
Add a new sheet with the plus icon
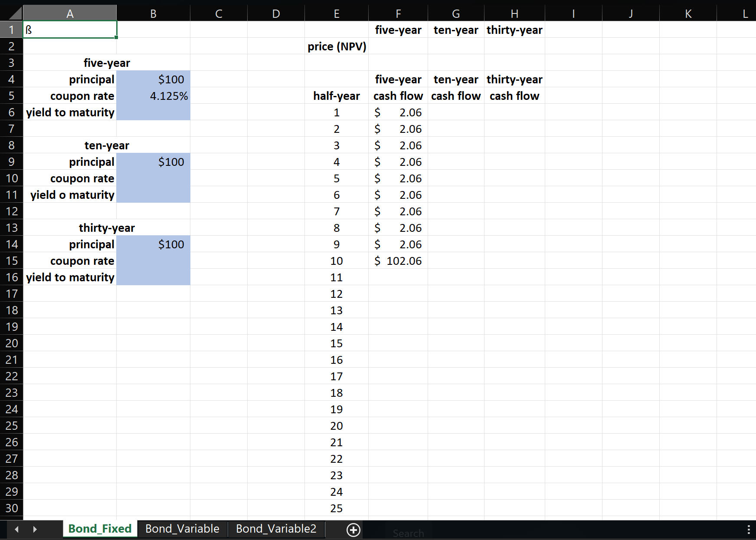pos(353,530)
